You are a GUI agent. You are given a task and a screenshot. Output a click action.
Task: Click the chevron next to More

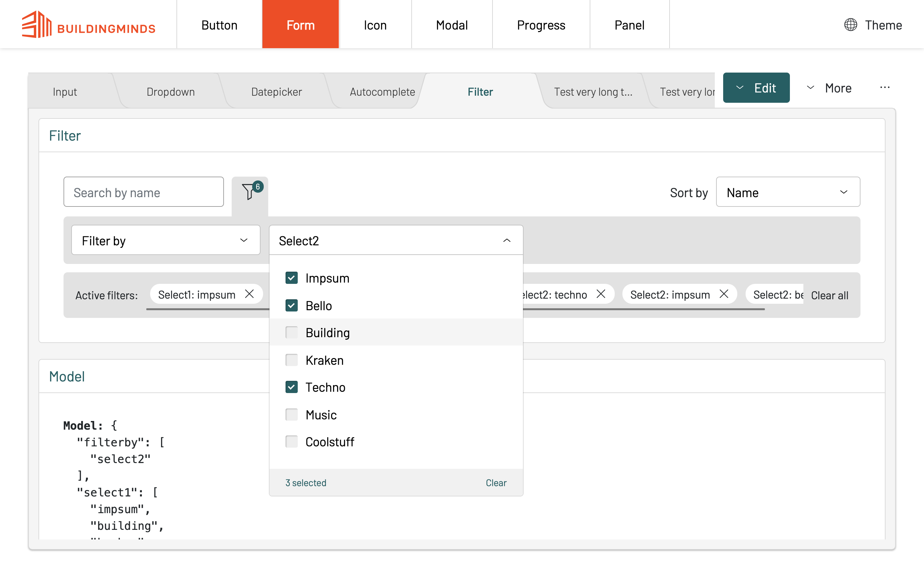pyautogui.click(x=810, y=88)
